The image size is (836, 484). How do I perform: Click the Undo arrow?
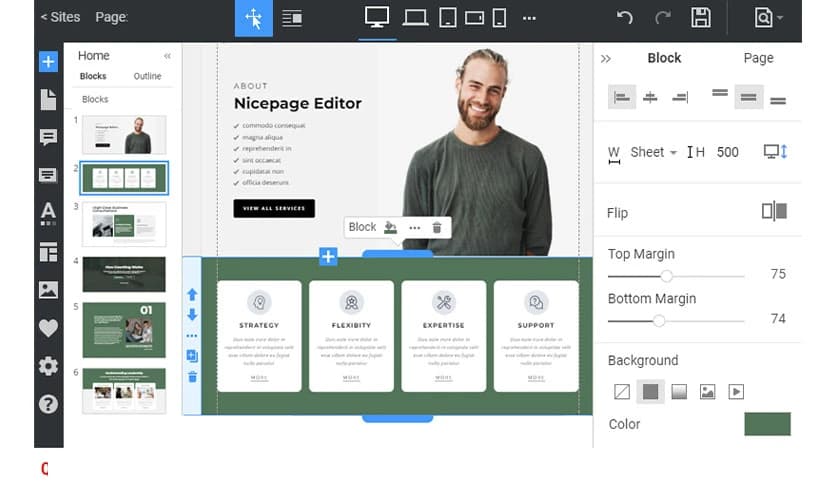click(x=624, y=18)
